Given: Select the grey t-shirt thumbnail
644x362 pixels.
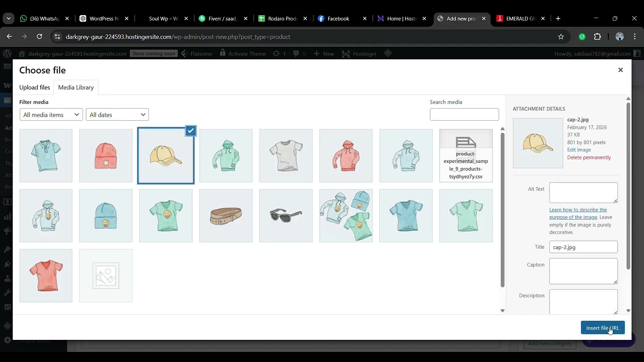Looking at the screenshot, I should click(286, 156).
